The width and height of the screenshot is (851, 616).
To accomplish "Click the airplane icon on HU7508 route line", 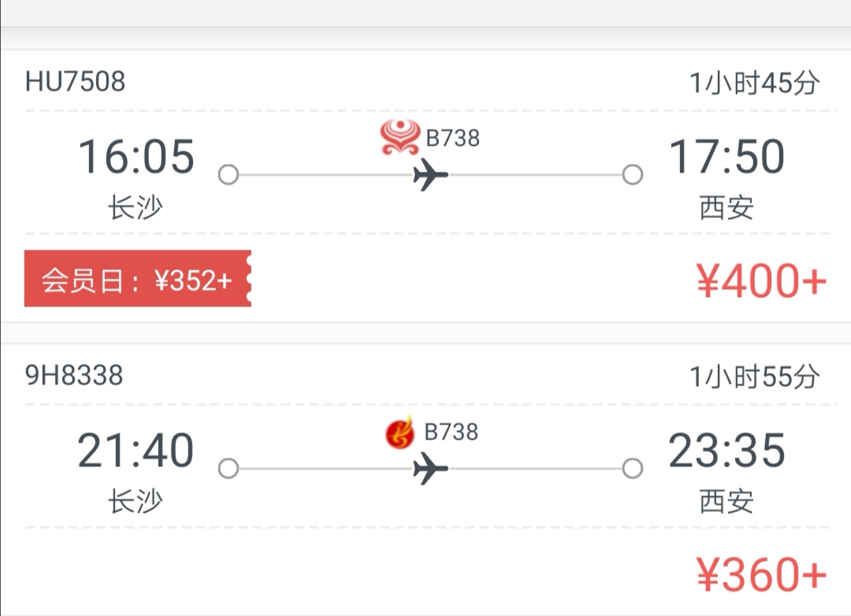I will tap(430, 175).
